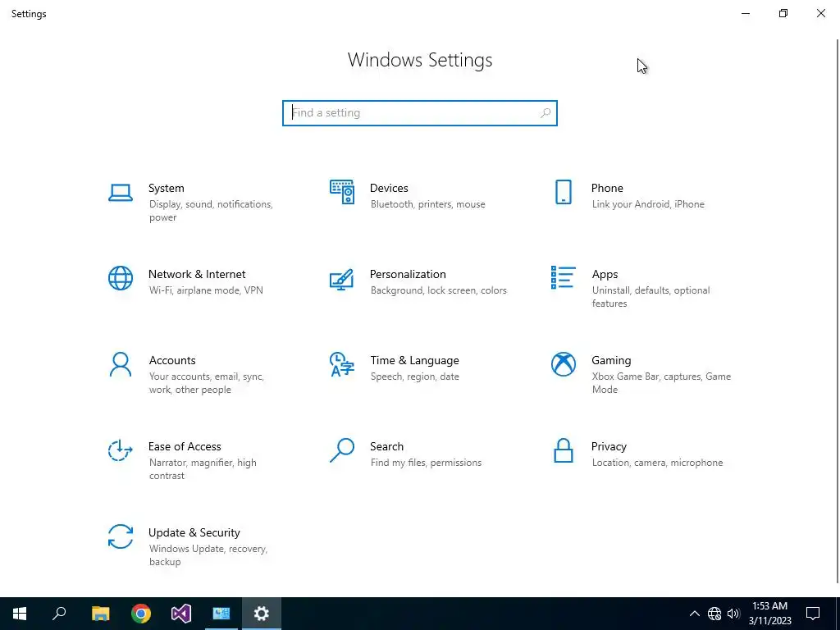Screen dimensions: 840x630
Task: Open the Ease of Access heading
Action: coord(185,446)
